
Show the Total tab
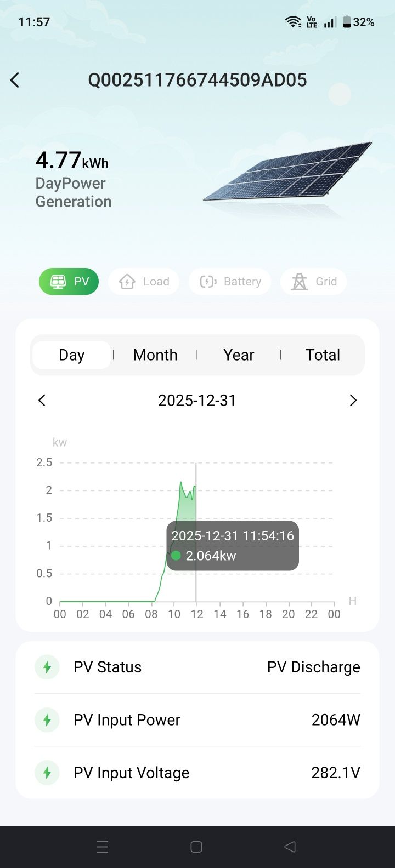pos(323,355)
